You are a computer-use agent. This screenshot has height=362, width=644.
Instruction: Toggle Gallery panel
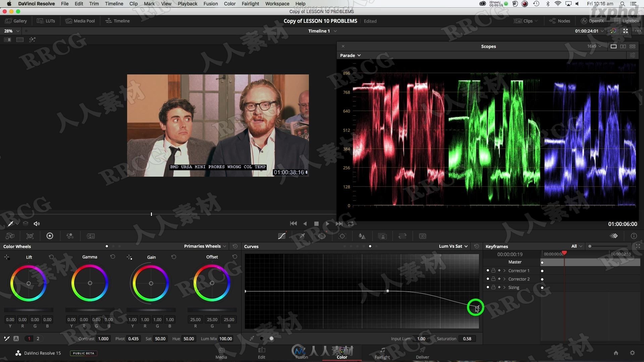pos(16,21)
